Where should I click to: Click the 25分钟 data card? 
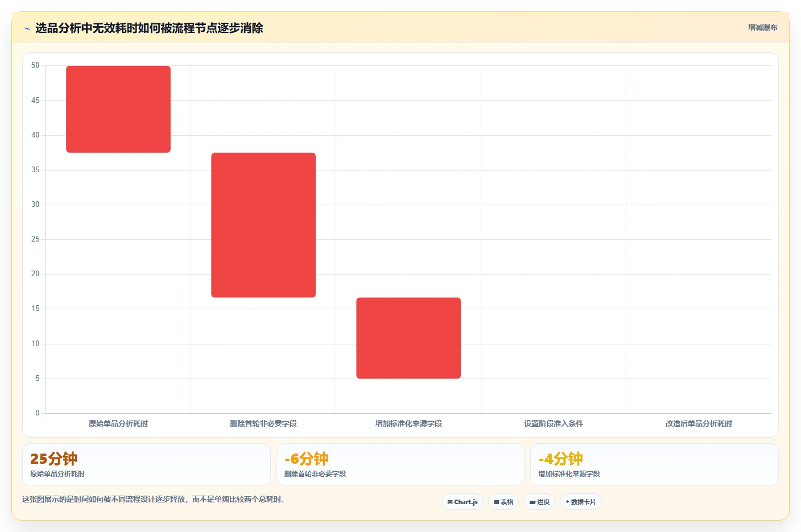click(146, 464)
